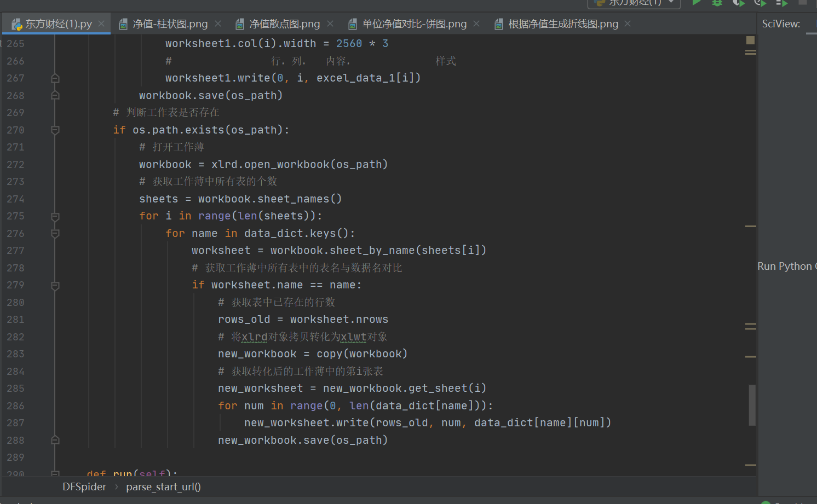The width and height of the screenshot is (817, 504).
Task: Close the 单位净值对比-饼图.png tab
Action: 476,24
